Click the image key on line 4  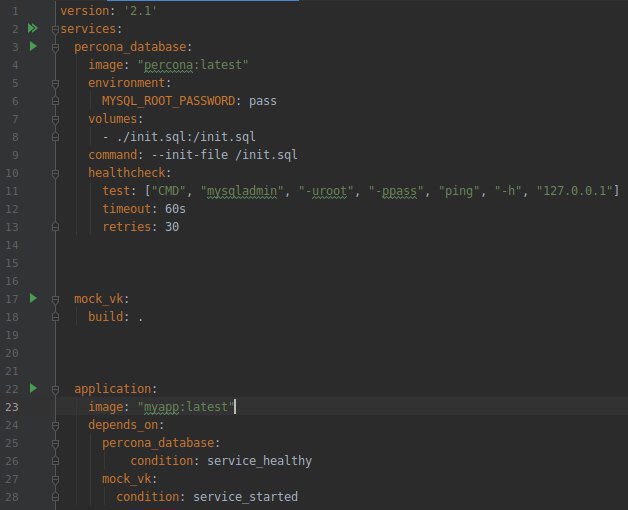[x=106, y=65]
